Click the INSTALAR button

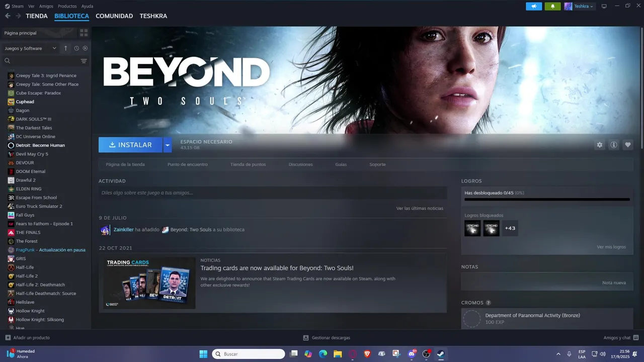(x=130, y=145)
